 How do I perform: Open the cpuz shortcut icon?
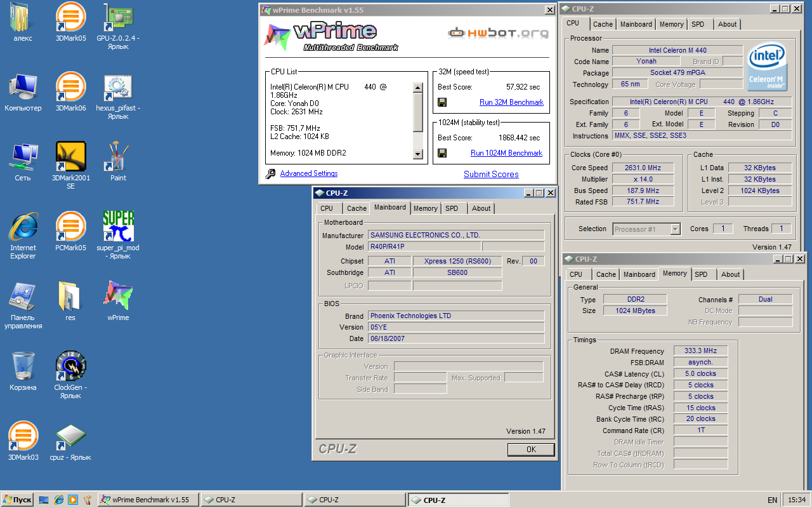click(x=70, y=437)
